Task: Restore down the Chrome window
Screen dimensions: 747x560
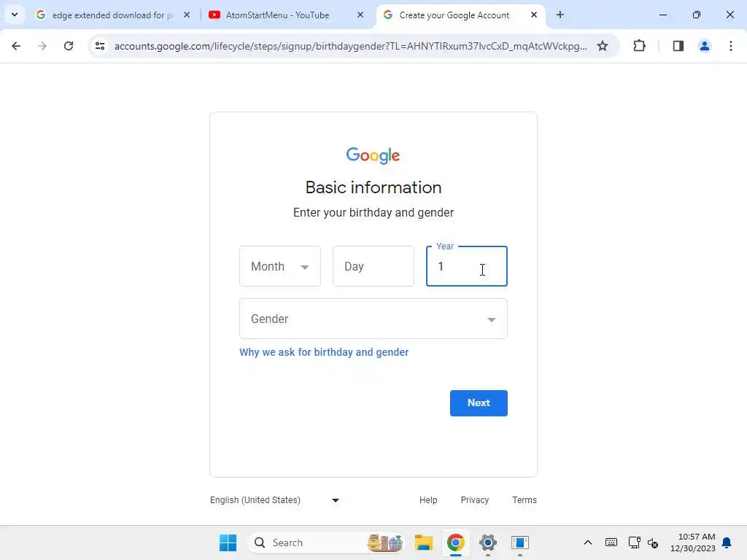Action: tap(697, 15)
